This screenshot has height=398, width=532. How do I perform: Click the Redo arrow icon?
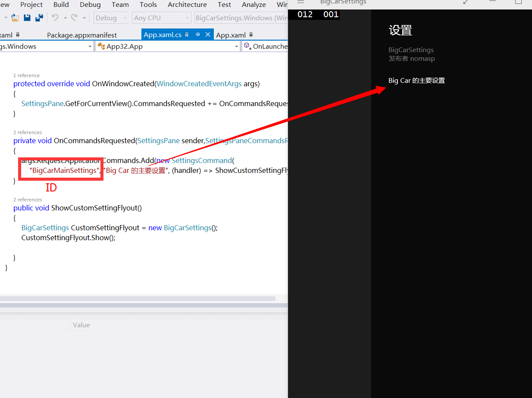[74, 18]
